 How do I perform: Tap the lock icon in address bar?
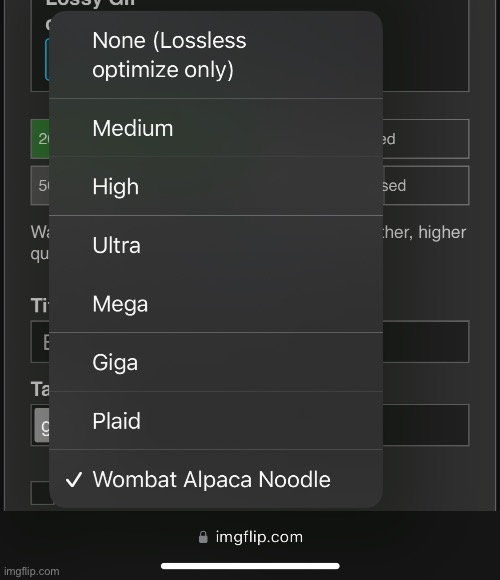click(203, 537)
